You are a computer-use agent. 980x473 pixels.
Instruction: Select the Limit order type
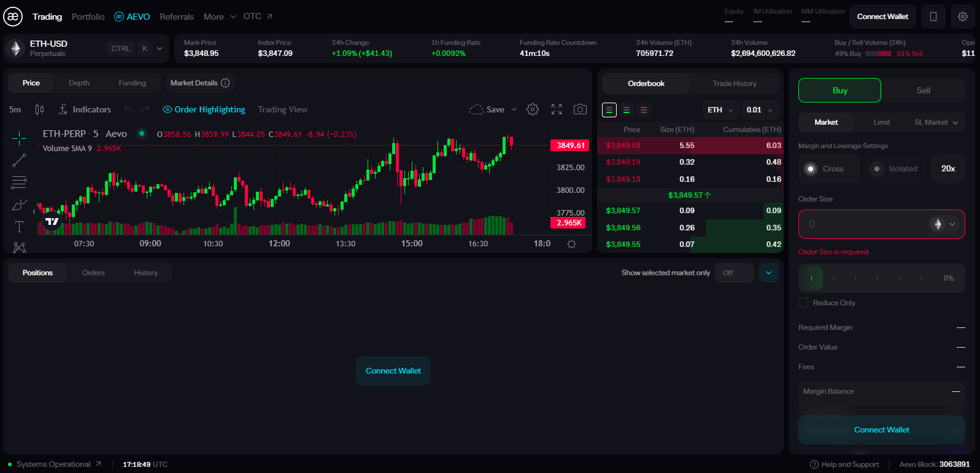882,122
